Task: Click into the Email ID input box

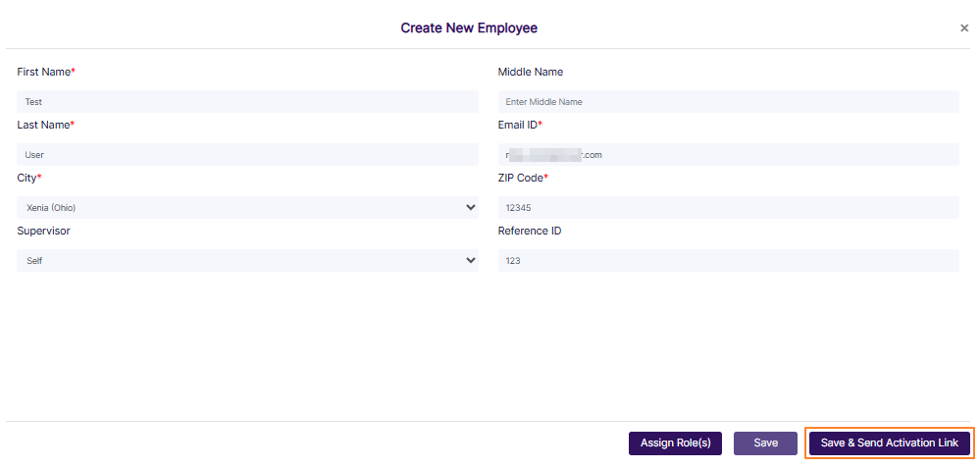Action: 728,155
